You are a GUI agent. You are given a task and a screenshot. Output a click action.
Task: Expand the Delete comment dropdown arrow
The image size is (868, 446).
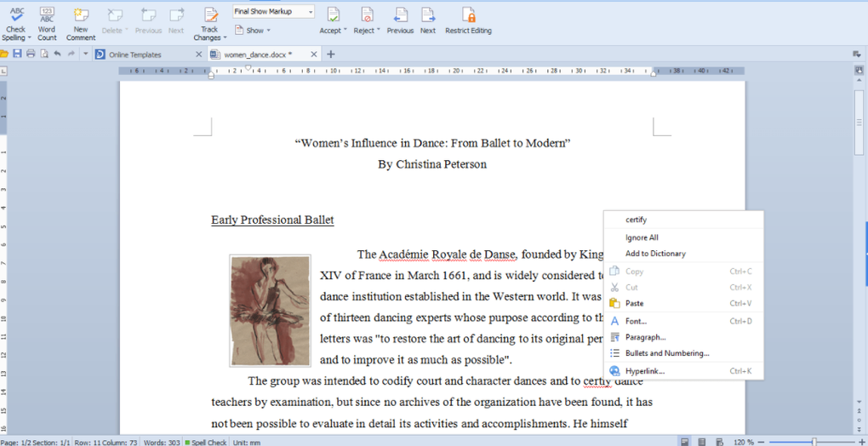[x=126, y=31]
